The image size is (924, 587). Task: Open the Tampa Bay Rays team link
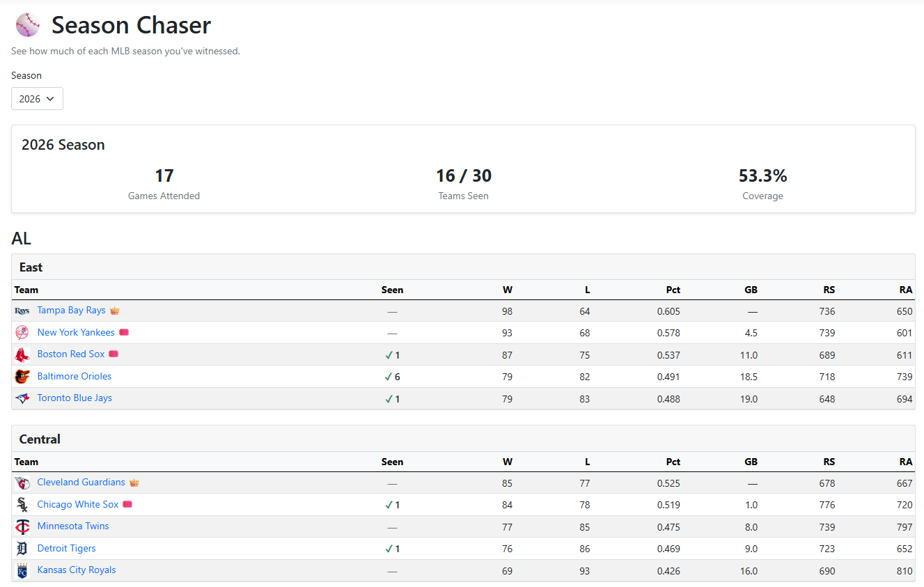[x=72, y=311]
